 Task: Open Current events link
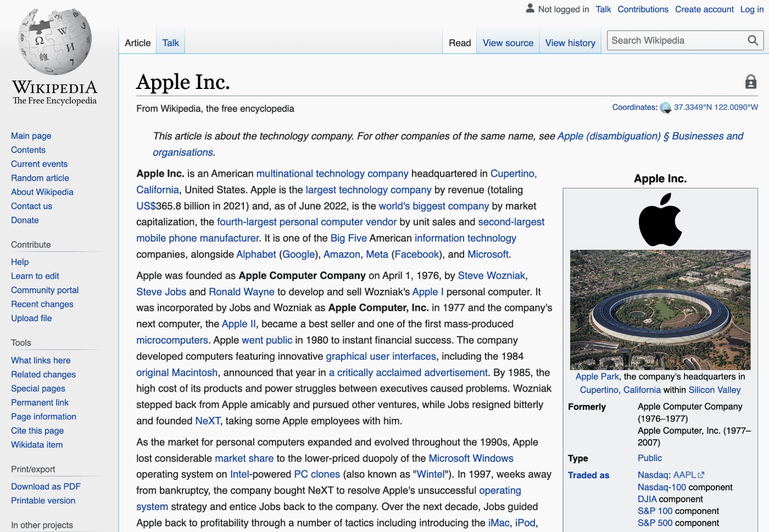pyautogui.click(x=40, y=164)
